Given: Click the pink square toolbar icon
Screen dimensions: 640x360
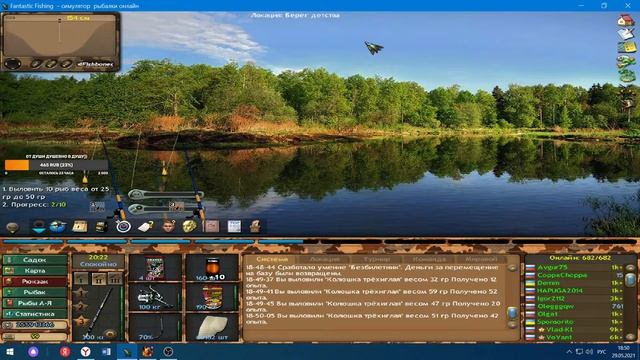Looking at the screenshot, I should coord(211,226).
